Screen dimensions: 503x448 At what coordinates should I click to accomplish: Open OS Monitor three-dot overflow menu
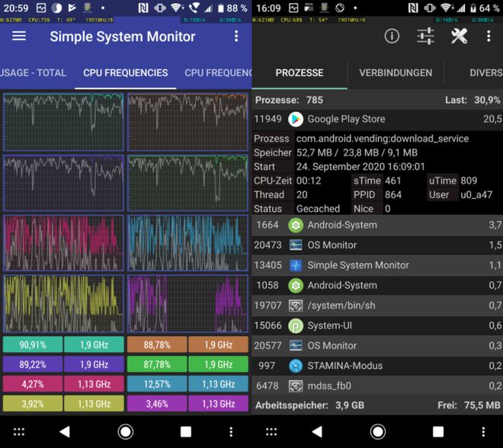[x=489, y=36]
